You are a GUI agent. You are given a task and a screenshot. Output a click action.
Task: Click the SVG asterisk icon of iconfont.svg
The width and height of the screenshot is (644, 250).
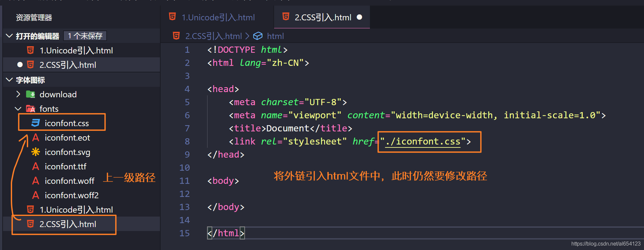36,152
